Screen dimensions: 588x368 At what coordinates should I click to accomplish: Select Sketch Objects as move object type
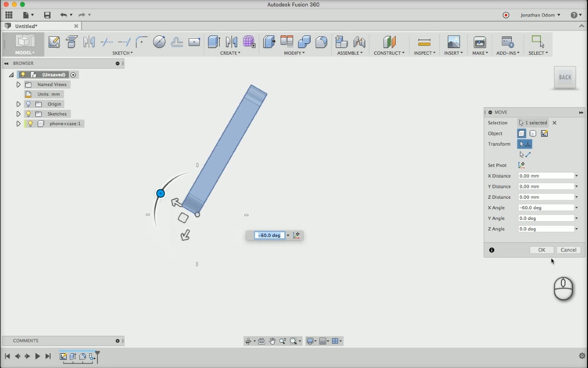(x=544, y=133)
